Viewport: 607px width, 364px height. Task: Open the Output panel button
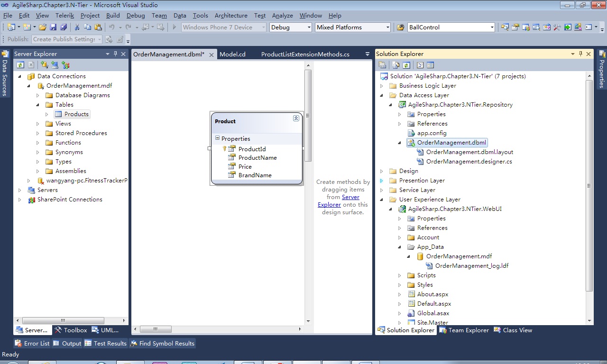click(x=67, y=343)
